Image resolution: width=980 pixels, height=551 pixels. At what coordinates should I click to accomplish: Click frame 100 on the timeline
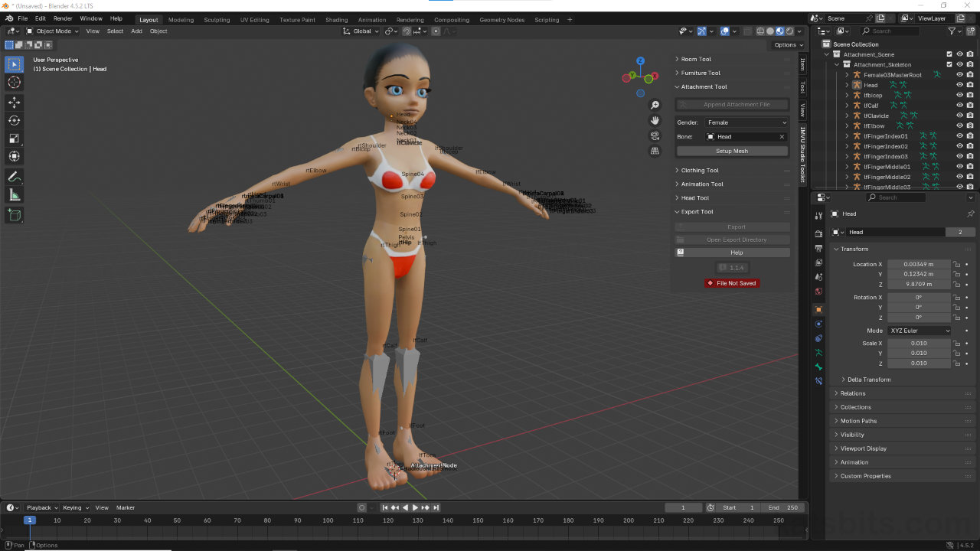tap(328, 521)
